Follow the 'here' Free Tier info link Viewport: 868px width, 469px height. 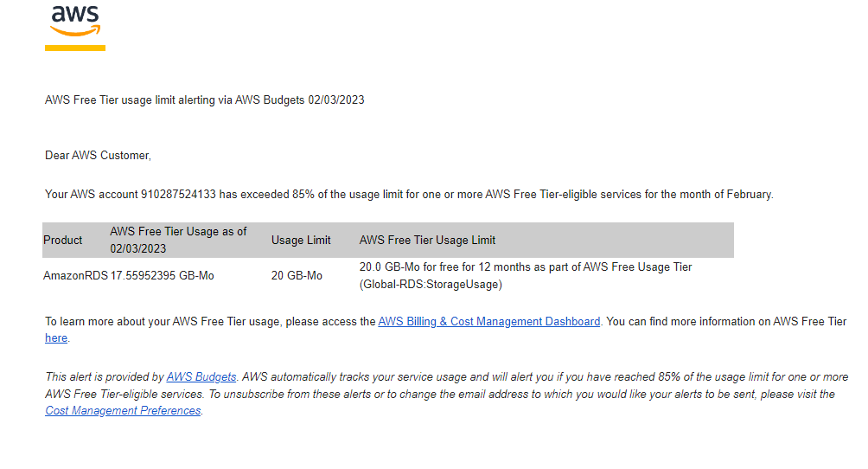tap(56, 338)
